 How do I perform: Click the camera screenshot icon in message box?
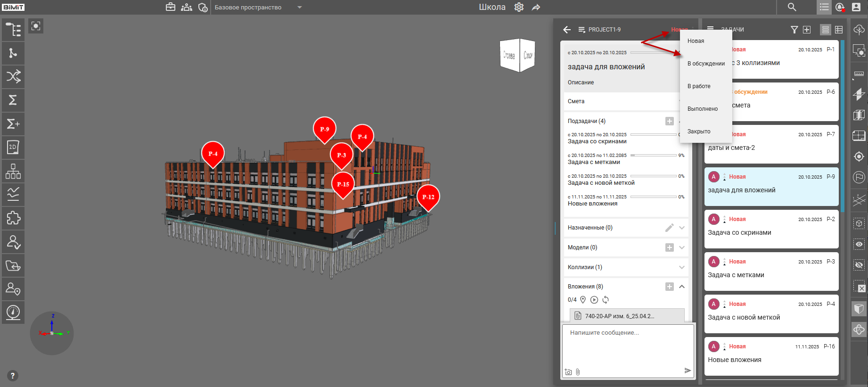tap(568, 372)
